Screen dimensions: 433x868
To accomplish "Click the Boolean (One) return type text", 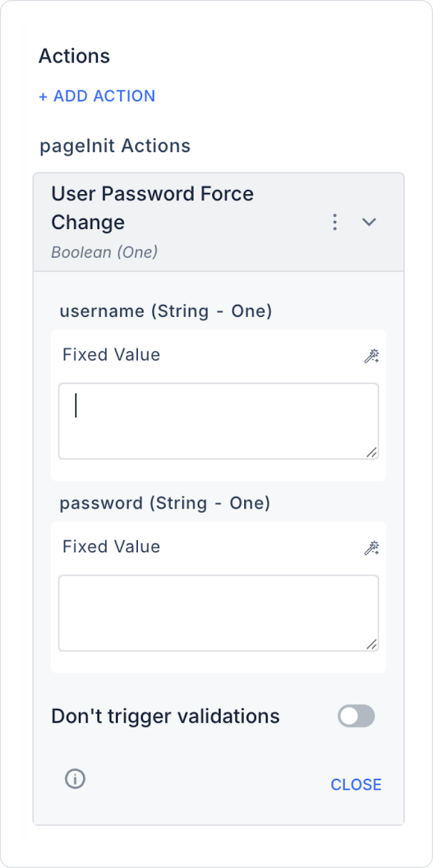I will click(x=105, y=252).
